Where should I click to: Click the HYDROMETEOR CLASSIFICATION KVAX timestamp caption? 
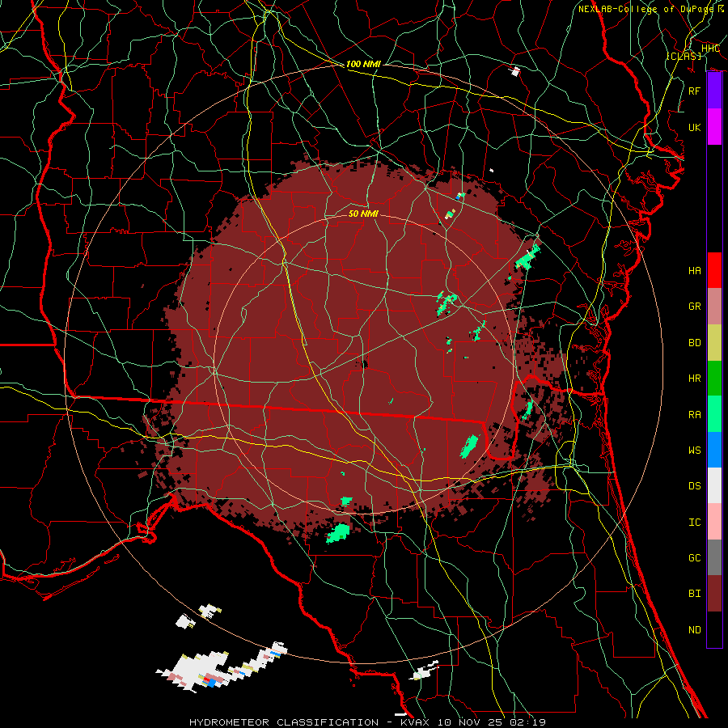click(x=367, y=722)
